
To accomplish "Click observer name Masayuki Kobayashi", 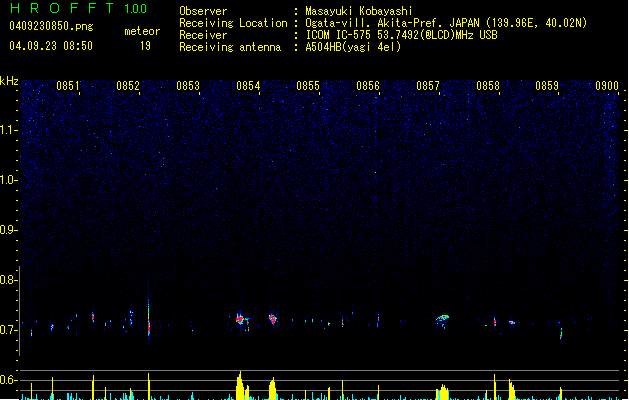I will point(359,11).
